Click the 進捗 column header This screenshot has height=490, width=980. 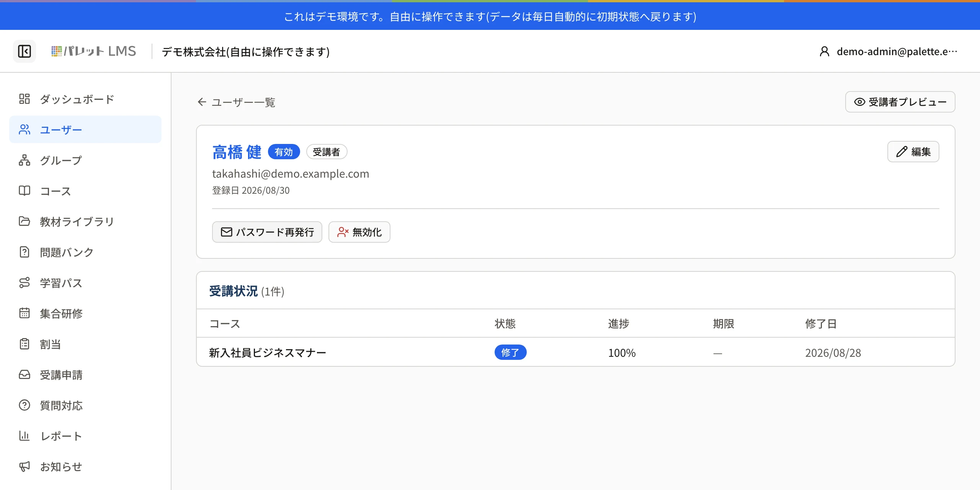pos(619,323)
